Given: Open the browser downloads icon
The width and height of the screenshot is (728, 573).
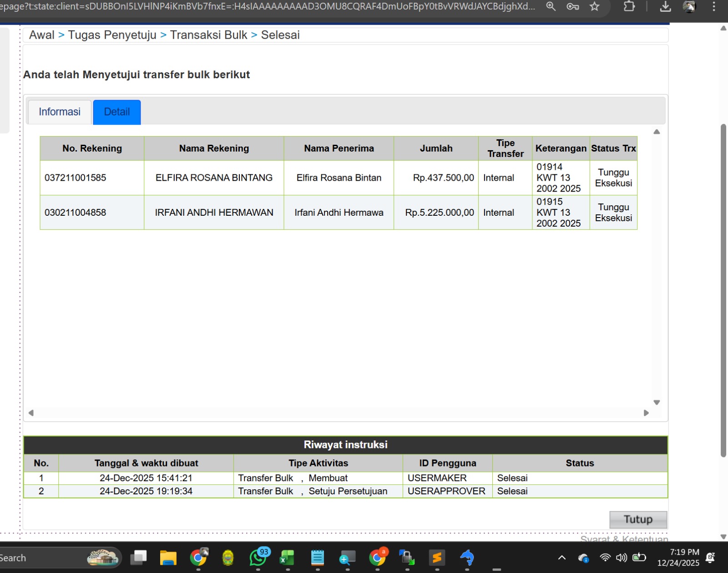Looking at the screenshot, I should point(665,6).
